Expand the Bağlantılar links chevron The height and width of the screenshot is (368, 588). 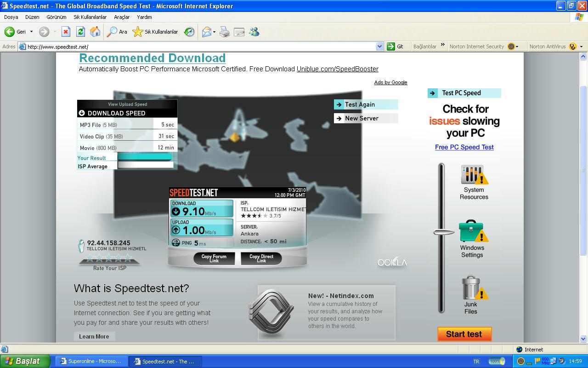(443, 45)
